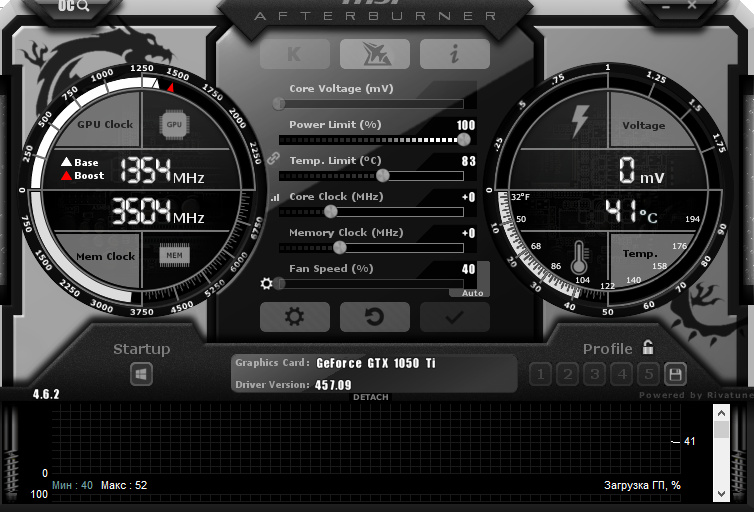Screen dimensions: 754x512
Task: Click the Power Limit value 100
Action: coord(465,125)
